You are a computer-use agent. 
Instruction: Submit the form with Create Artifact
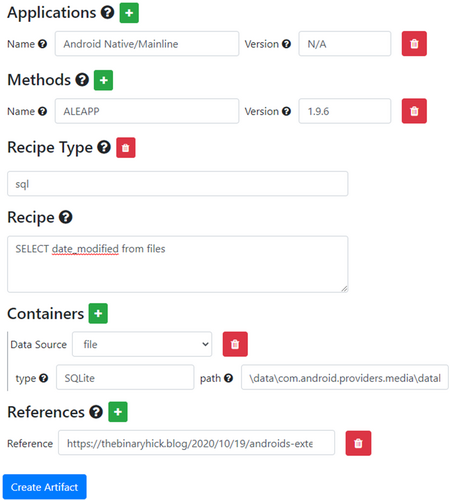45,487
